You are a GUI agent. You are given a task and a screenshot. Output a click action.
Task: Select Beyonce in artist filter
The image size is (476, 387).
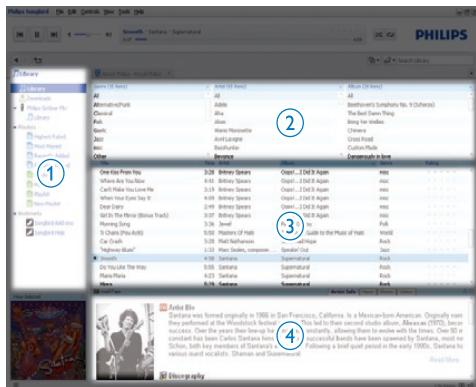tap(224, 156)
